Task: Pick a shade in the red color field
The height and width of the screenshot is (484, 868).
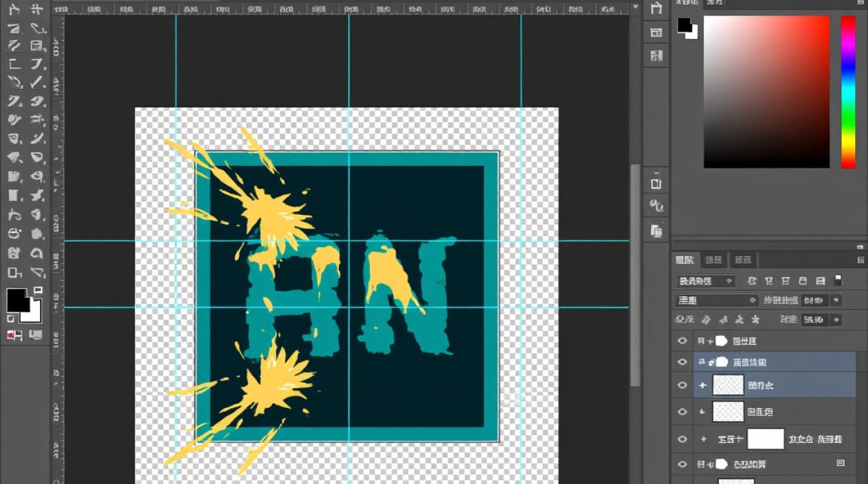Action: pyautogui.click(x=767, y=92)
